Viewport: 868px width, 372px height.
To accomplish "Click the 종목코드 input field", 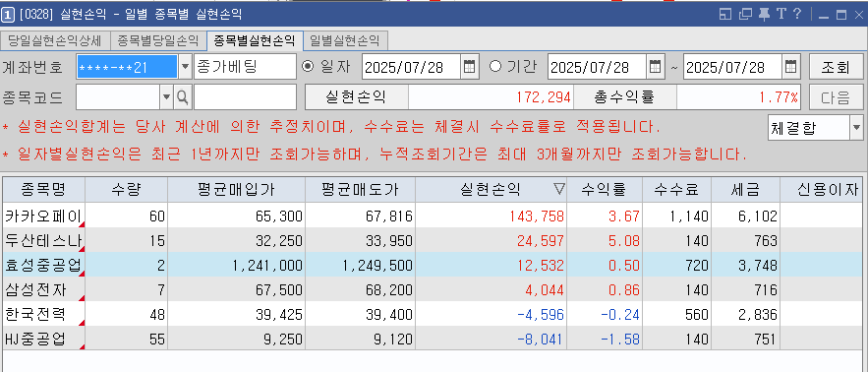I will pyautogui.click(x=118, y=97).
